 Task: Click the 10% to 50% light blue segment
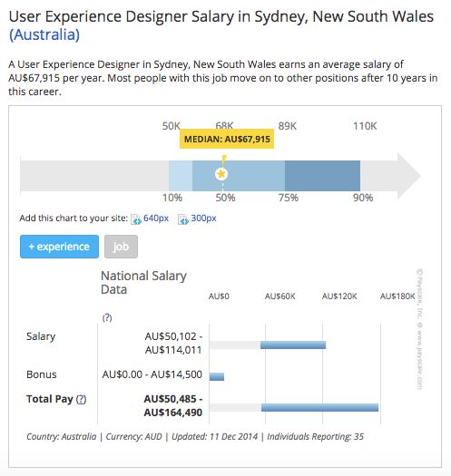(x=181, y=176)
